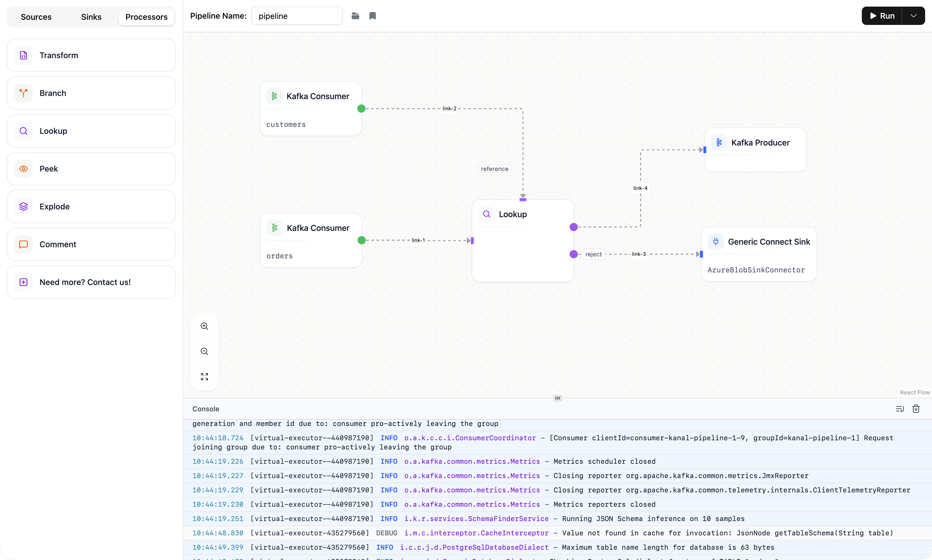Fit pipeline view to screen

pyautogui.click(x=205, y=377)
